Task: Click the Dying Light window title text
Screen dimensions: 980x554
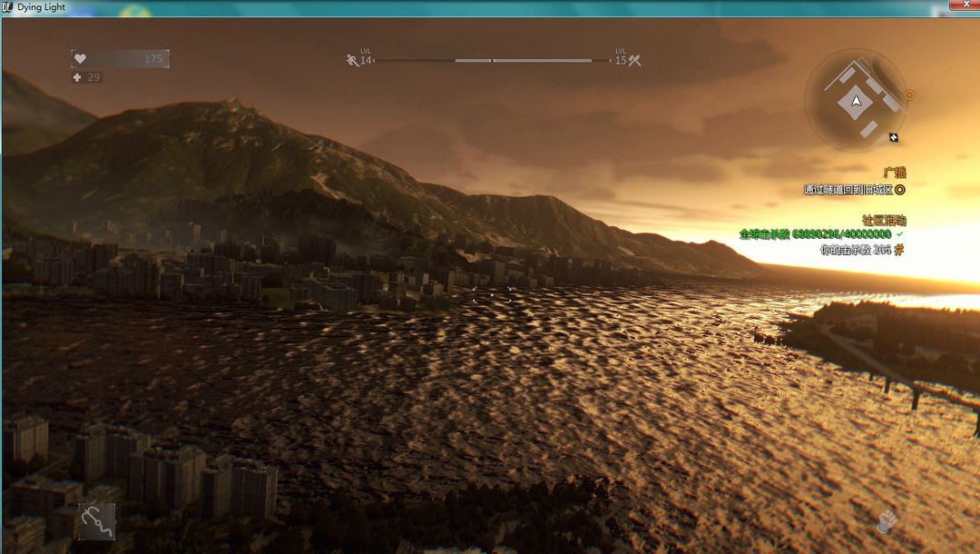Action: point(41,7)
